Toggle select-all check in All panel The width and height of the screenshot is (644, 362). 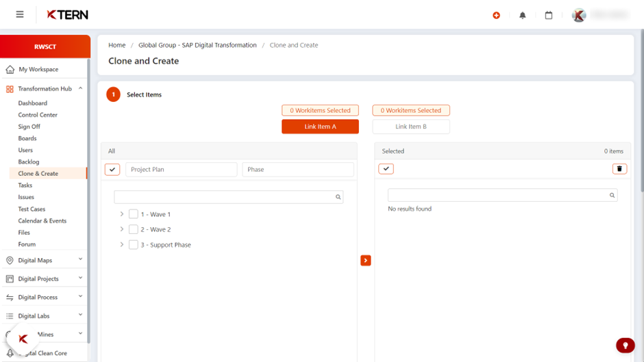click(x=112, y=170)
